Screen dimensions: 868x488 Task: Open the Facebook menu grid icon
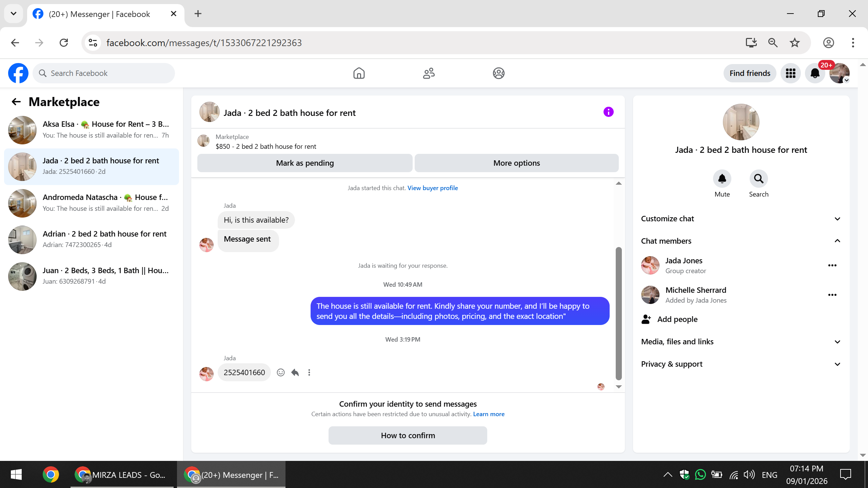pyautogui.click(x=790, y=73)
